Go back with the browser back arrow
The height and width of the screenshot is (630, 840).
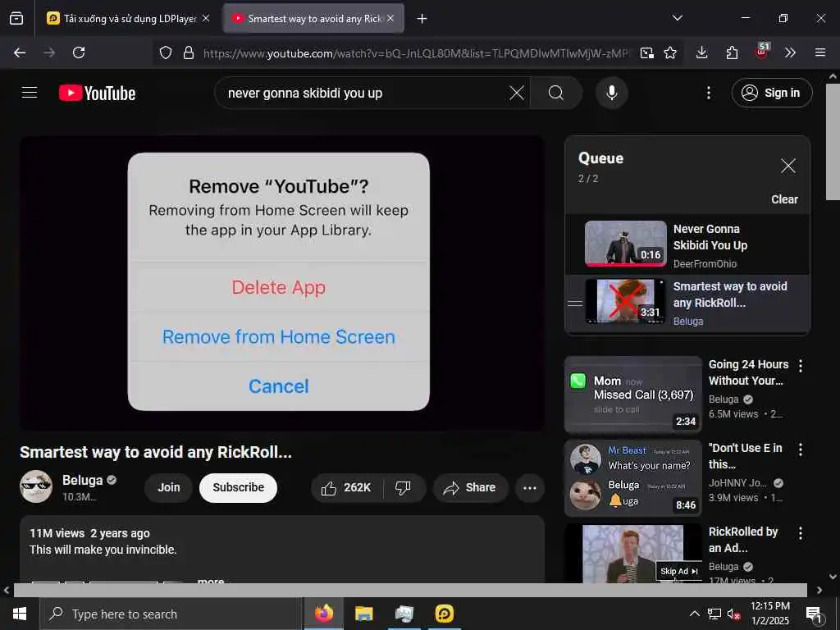pos(20,52)
